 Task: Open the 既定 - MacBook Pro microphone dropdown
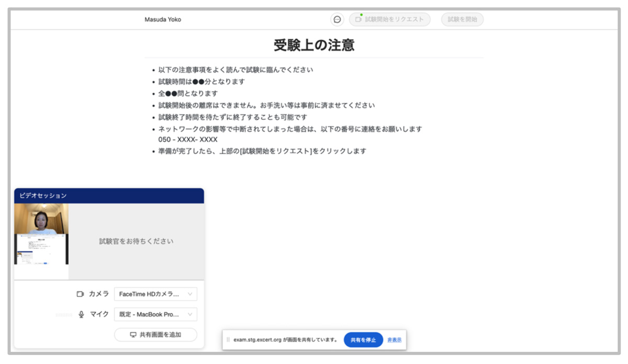click(x=155, y=314)
